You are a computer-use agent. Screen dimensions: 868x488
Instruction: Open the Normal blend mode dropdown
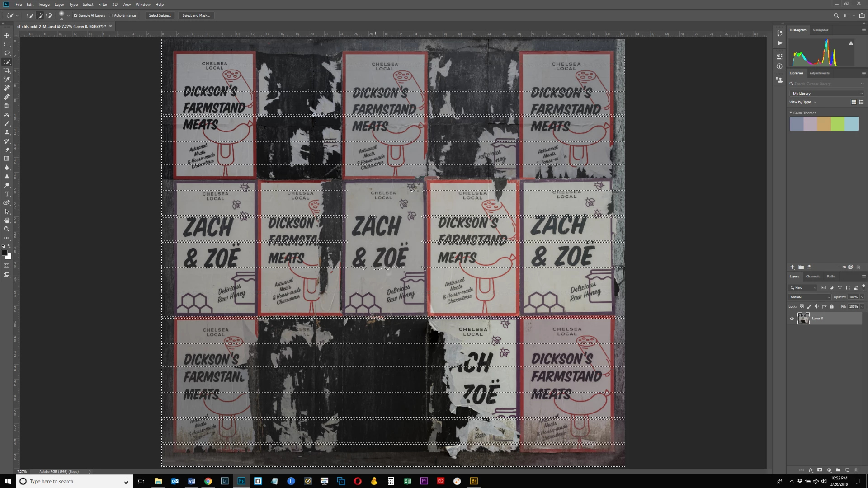pyautogui.click(x=810, y=297)
